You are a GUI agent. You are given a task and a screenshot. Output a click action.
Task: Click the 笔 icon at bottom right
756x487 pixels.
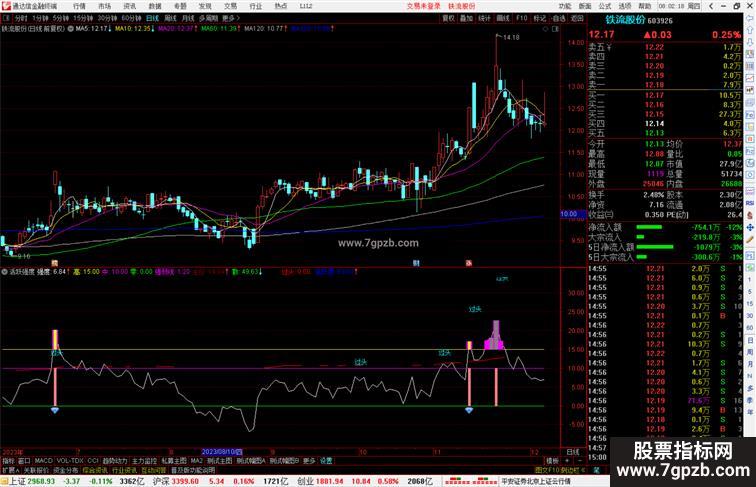click(596, 470)
